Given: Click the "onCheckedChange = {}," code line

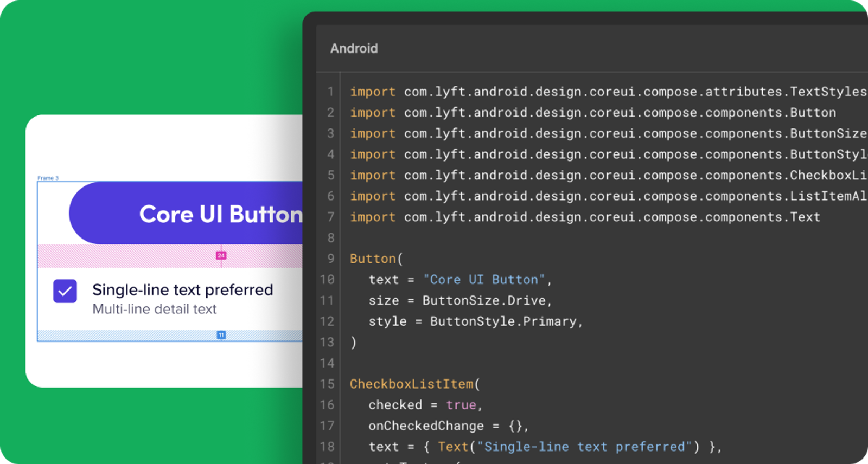Looking at the screenshot, I should (x=449, y=426).
